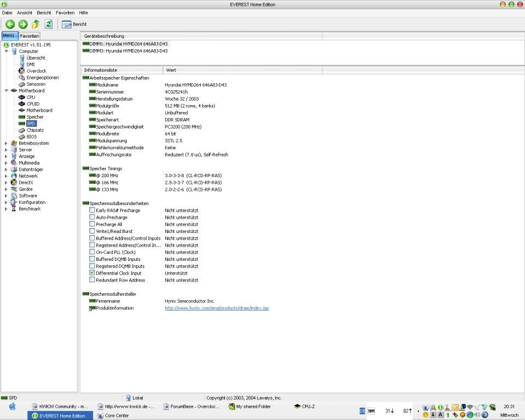The image size is (525, 420).
Task: Click the green Forward arrow toolbar icon
Action: point(23,24)
